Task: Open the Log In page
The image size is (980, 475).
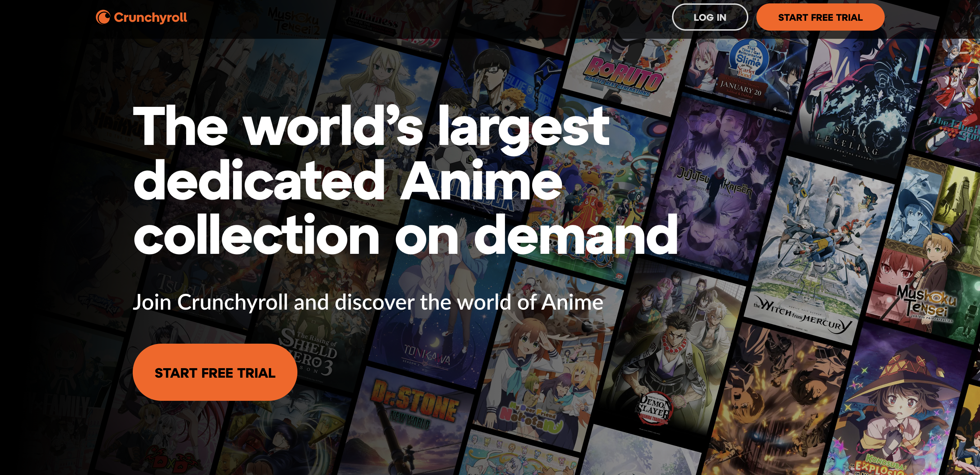Action: [x=709, y=17]
